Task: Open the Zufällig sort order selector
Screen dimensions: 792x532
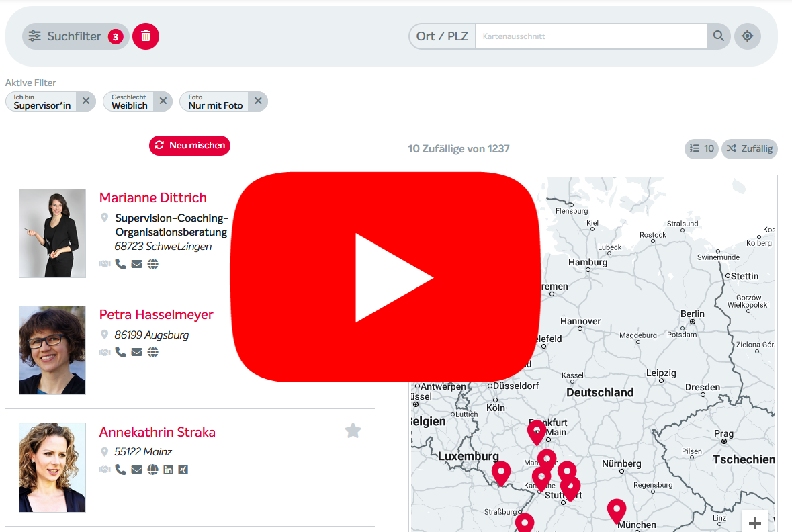Action: 750,148
